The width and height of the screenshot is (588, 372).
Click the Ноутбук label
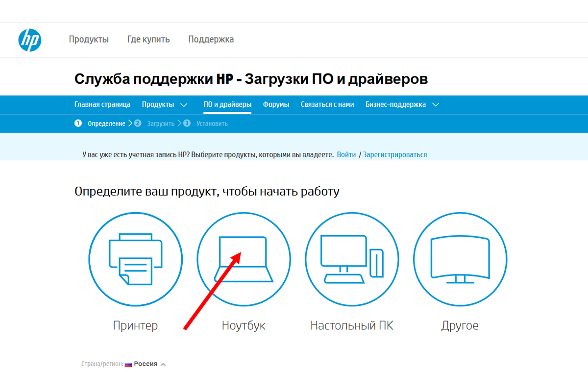(x=244, y=325)
